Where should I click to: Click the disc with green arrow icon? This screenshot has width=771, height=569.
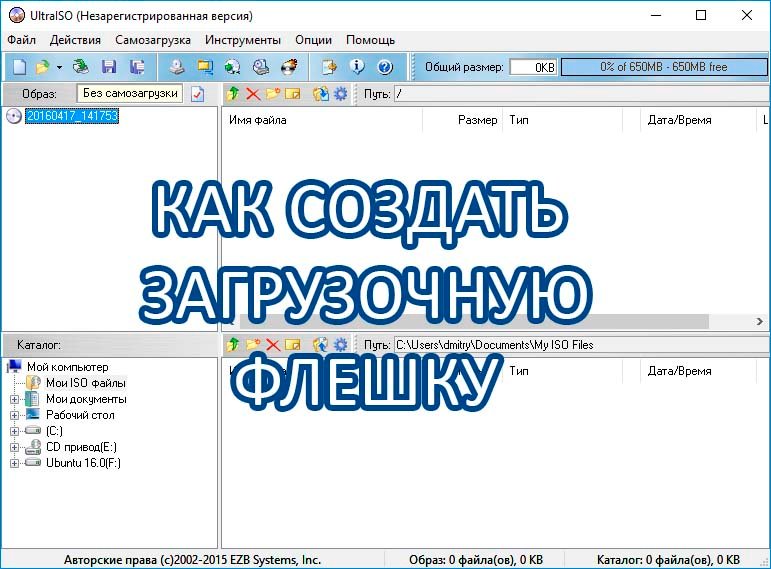[x=233, y=67]
